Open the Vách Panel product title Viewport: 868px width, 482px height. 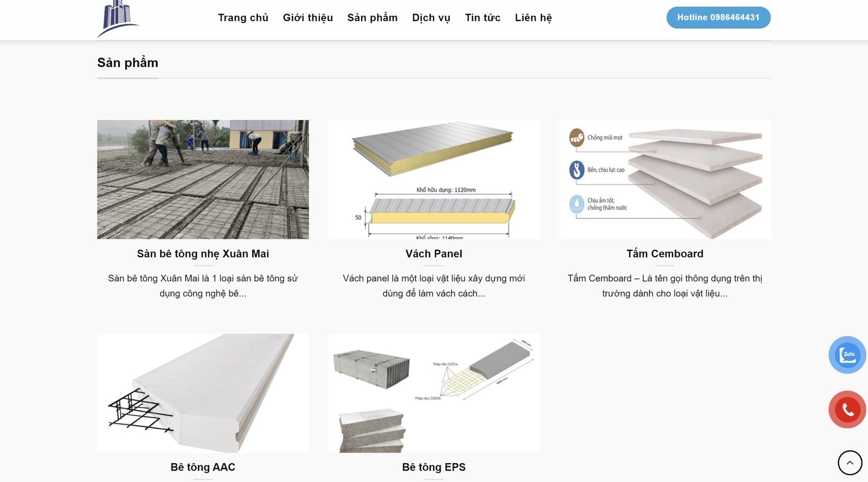pyautogui.click(x=434, y=253)
